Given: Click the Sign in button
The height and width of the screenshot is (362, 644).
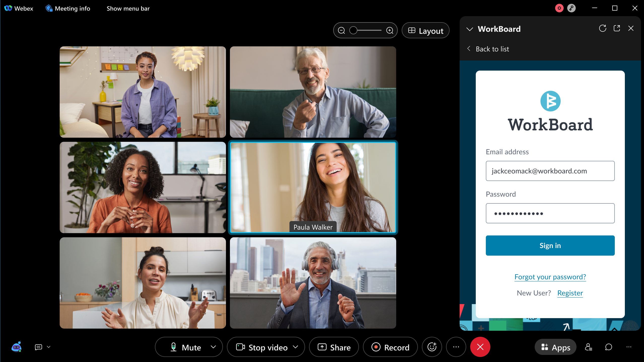Looking at the screenshot, I should (x=550, y=245).
